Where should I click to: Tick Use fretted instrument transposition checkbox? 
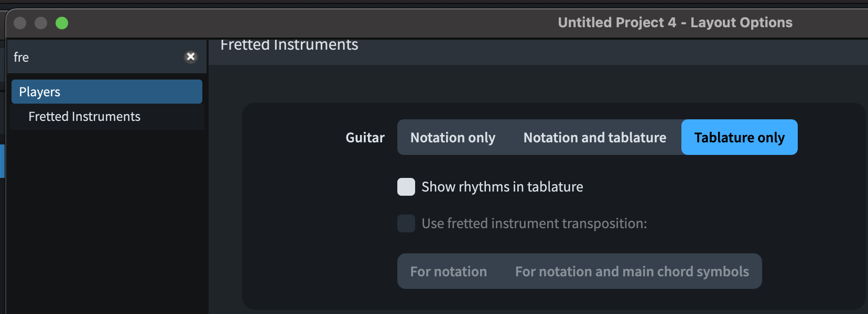click(406, 223)
